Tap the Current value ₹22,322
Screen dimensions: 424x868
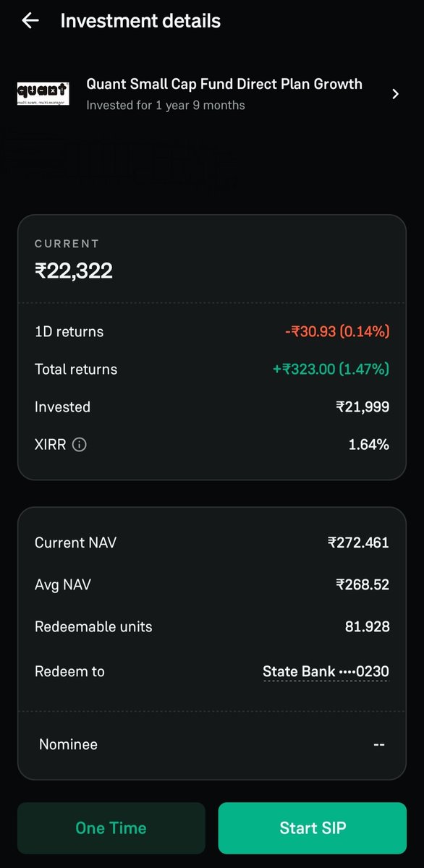tap(74, 271)
